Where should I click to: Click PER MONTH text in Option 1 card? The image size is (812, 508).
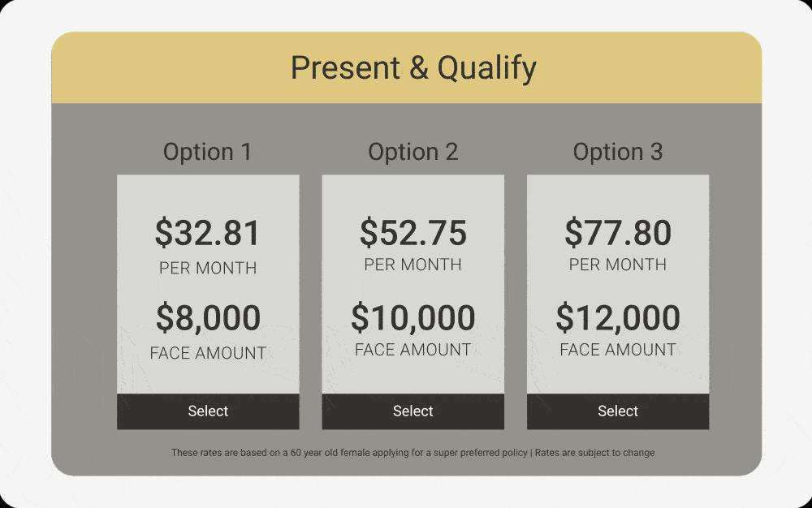click(208, 269)
